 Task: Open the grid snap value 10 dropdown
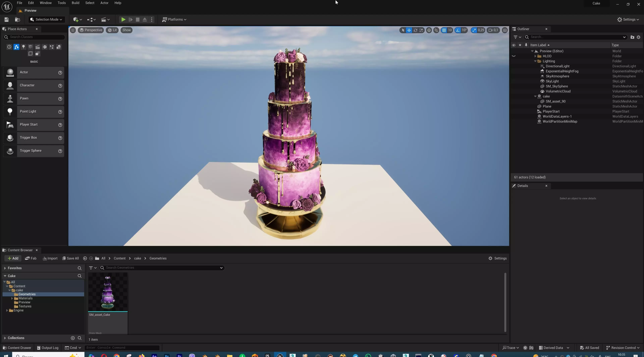(450, 30)
